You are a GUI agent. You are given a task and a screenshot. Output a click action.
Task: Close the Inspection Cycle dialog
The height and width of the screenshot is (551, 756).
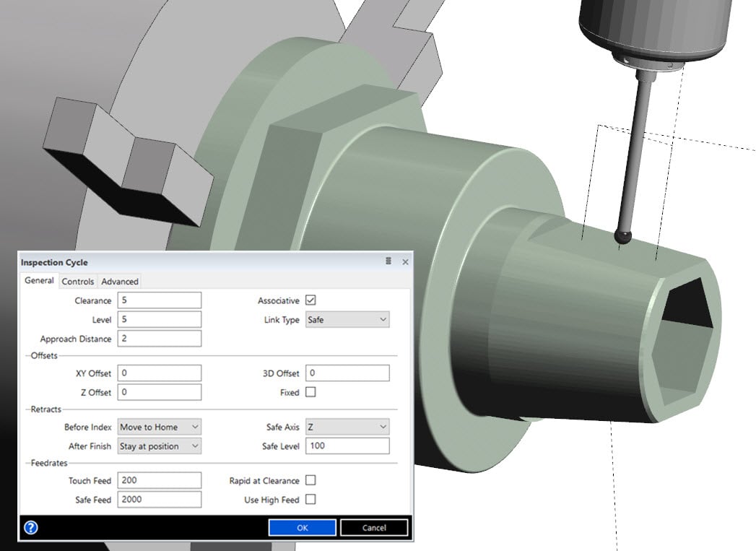[405, 261]
